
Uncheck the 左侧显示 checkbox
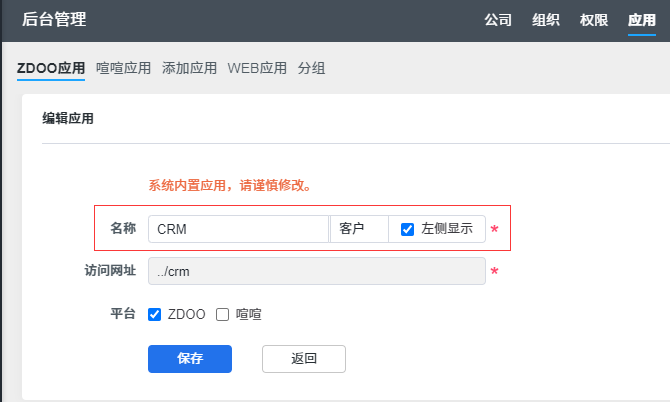pos(407,229)
